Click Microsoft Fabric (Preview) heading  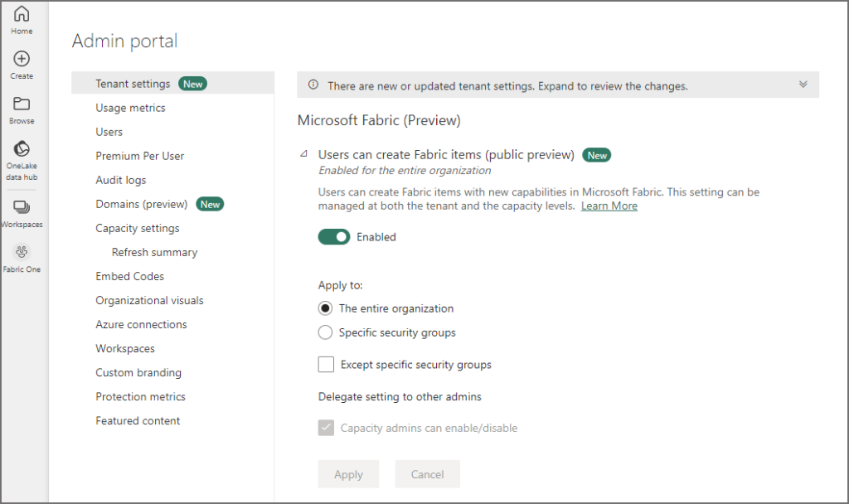coord(378,120)
